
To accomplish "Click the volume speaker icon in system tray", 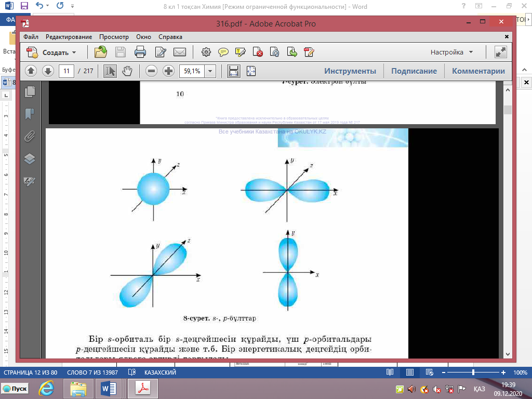I will (x=411, y=389).
